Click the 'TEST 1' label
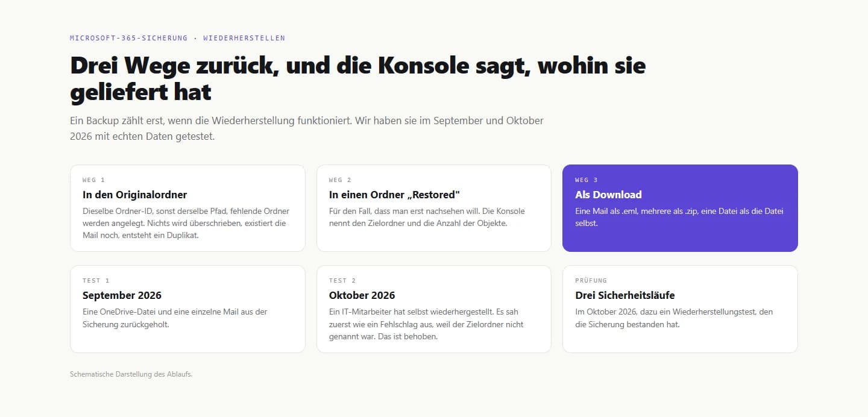Viewport: 868px width, 417px height. tap(96, 281)
